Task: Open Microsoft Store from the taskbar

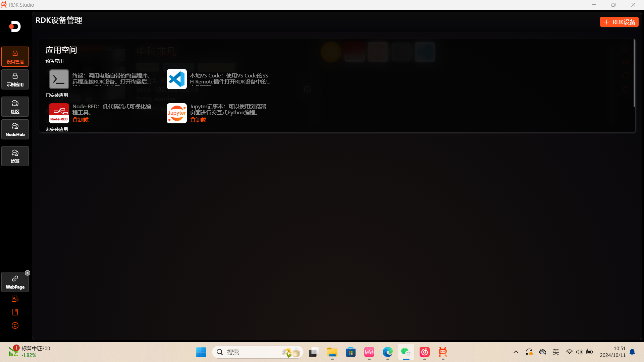Action: click(x=351, y=352)
